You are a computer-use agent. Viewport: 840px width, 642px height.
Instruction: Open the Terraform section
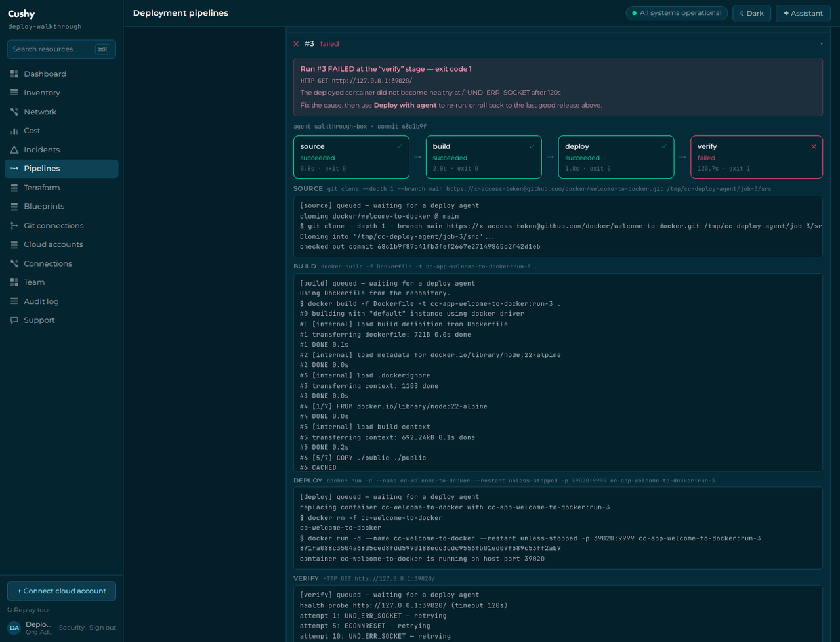point(61,188)
